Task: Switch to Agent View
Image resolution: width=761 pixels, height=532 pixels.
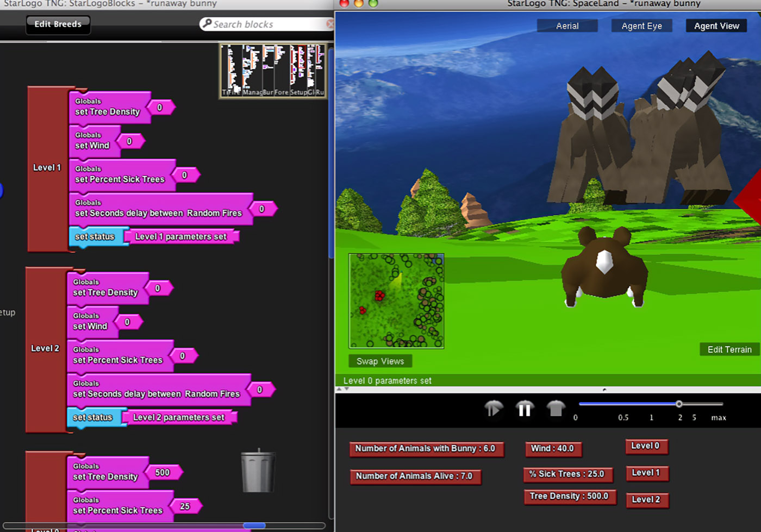Action: pyautogui.click(x=716, y=26)
